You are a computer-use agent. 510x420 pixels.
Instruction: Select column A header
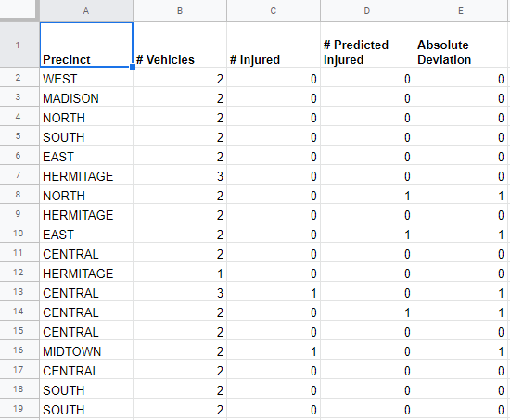click(x=86, y=11)
